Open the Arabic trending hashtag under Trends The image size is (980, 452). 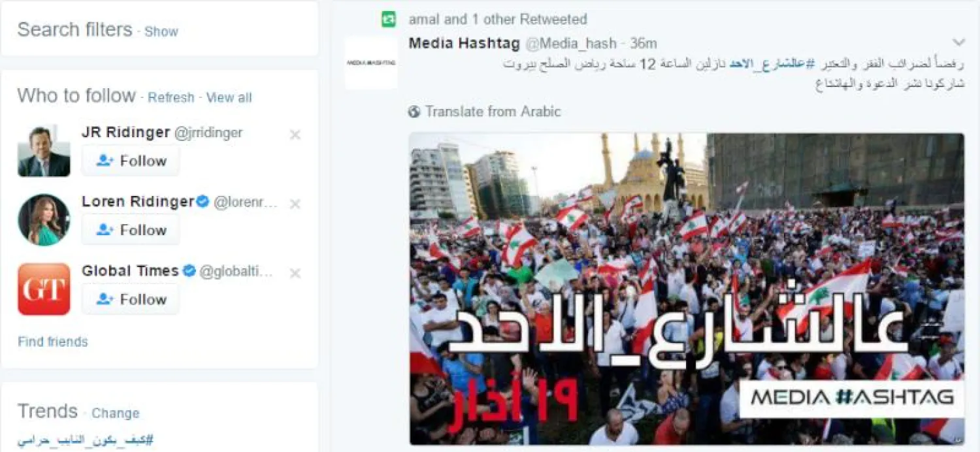coord(86,440)
